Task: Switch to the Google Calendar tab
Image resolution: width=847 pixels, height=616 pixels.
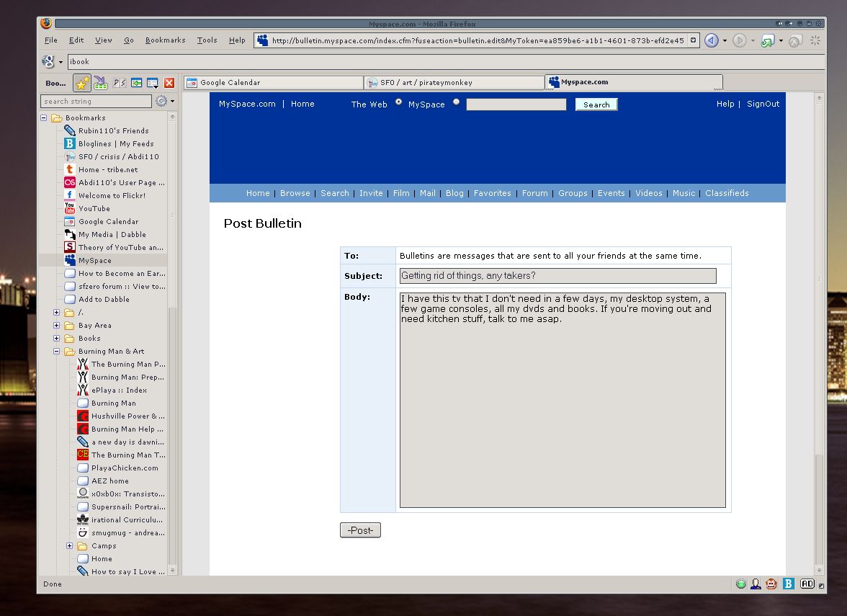Action: (272, 83)
